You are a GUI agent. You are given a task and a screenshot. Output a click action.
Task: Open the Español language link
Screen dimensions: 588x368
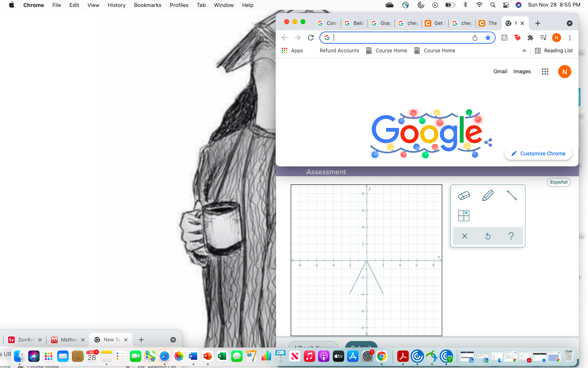pyautogui.click(x=559, y=182)
